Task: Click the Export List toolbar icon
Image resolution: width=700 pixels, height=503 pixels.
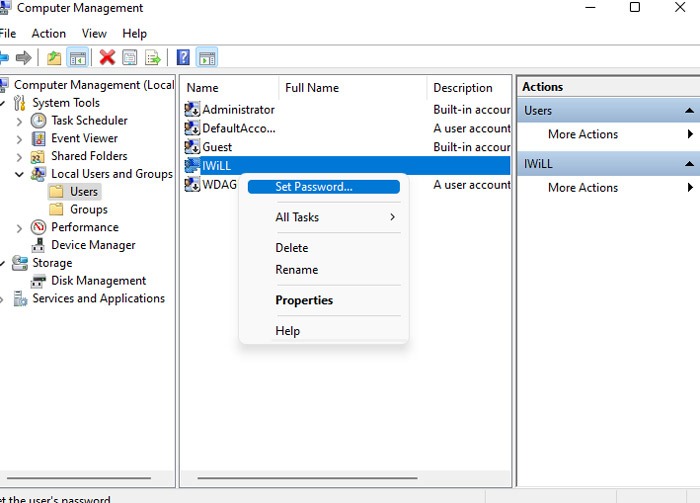Action: tap(153, 58)
